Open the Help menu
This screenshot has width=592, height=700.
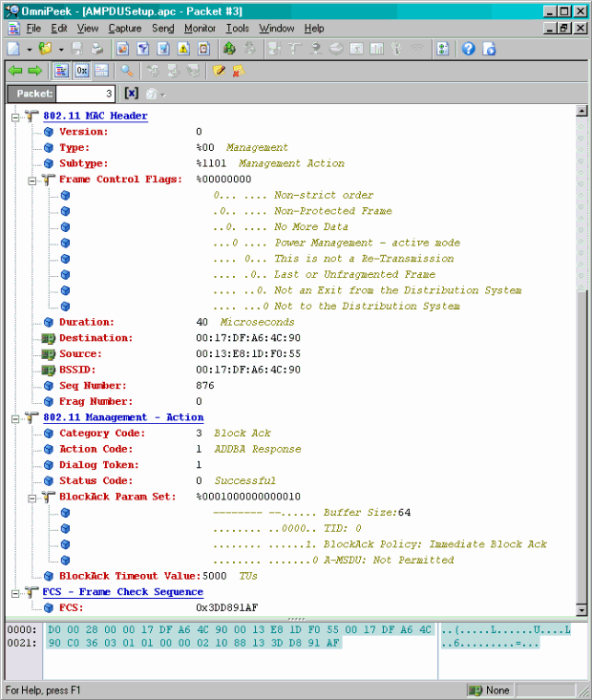pyautogui.click(x=314, y=29)
